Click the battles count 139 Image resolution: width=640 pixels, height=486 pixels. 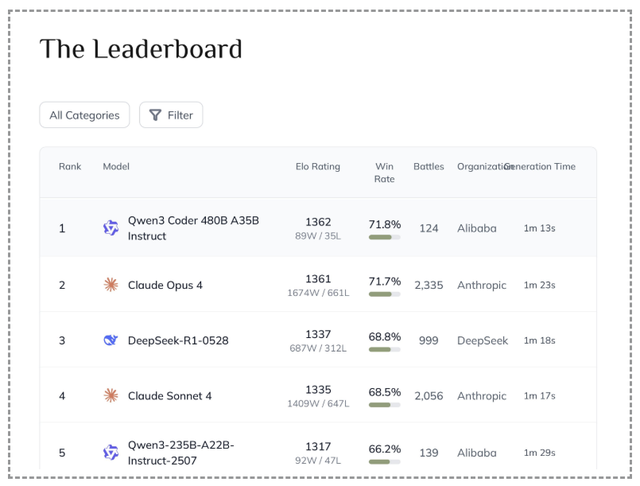(x=429, y=453)
